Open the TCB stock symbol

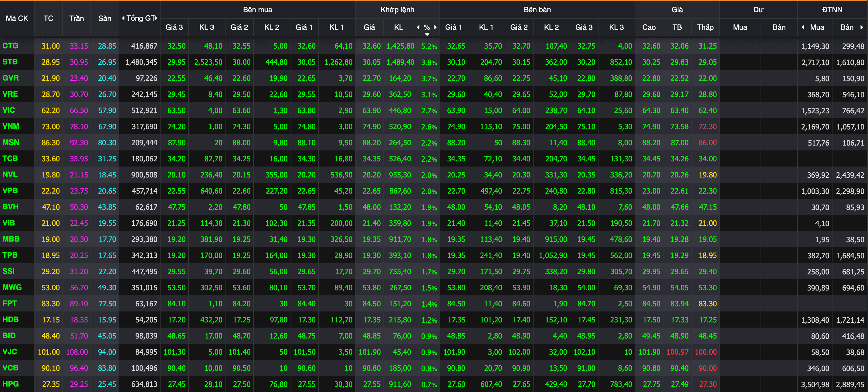10,159
